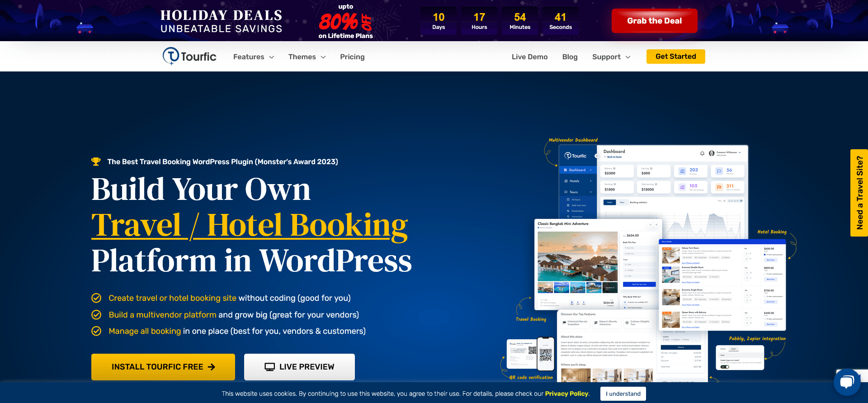Viewport: 868px width, 403px height.
Task: Click the Pabbly, Zapier integration card
Action: pos(740,357)
